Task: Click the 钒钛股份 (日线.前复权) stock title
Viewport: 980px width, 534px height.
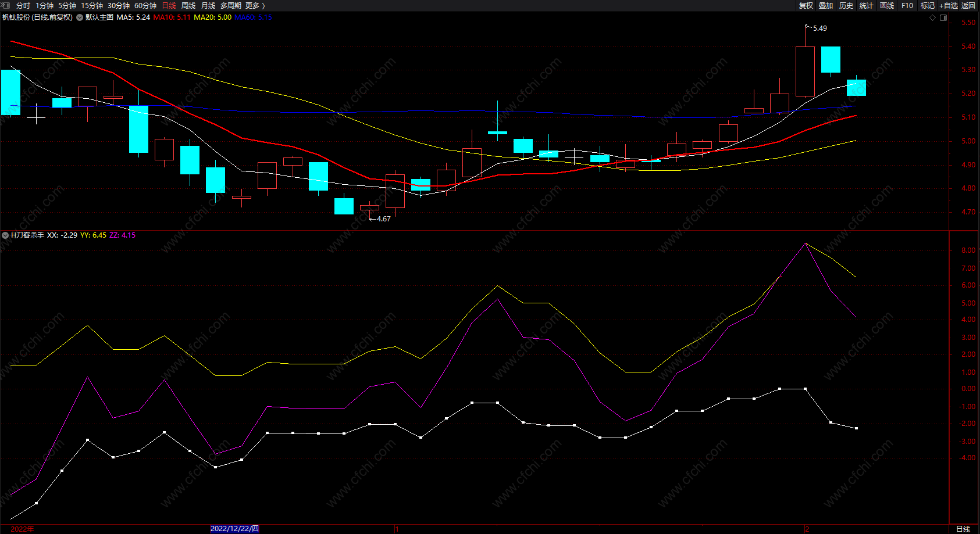Action: tap(37, 17)
